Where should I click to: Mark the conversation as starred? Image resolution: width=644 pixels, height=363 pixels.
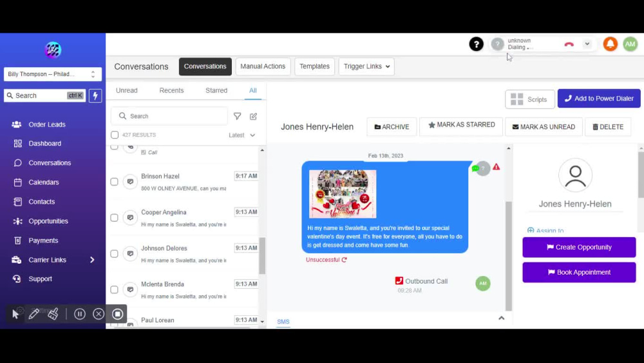point(461,125)
